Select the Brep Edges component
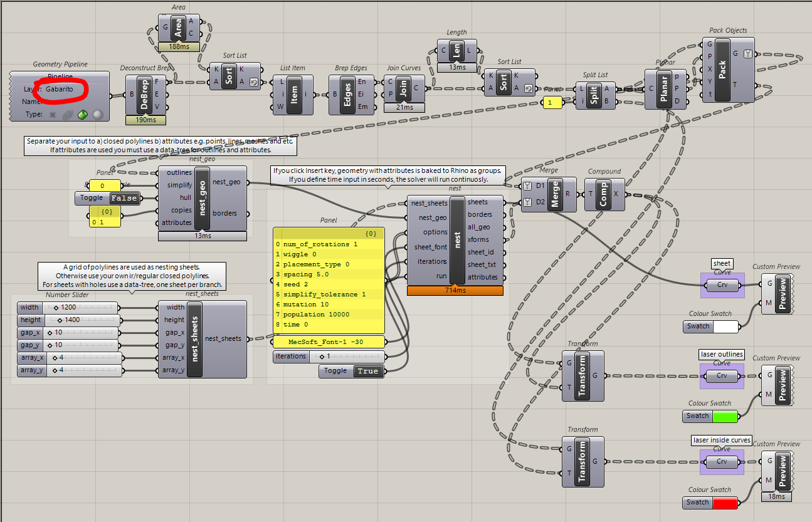Image resolution: width=812 pixels, height=522 pixels. tap(351, 95)
